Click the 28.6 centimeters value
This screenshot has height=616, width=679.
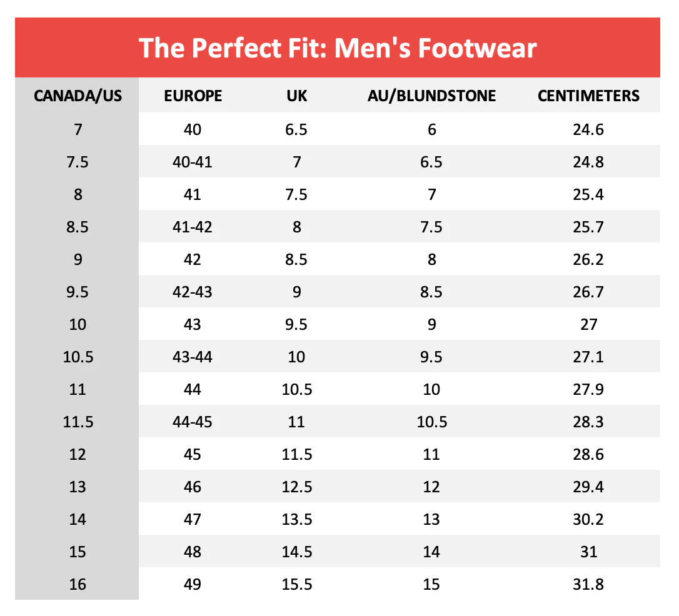(588, 455)
